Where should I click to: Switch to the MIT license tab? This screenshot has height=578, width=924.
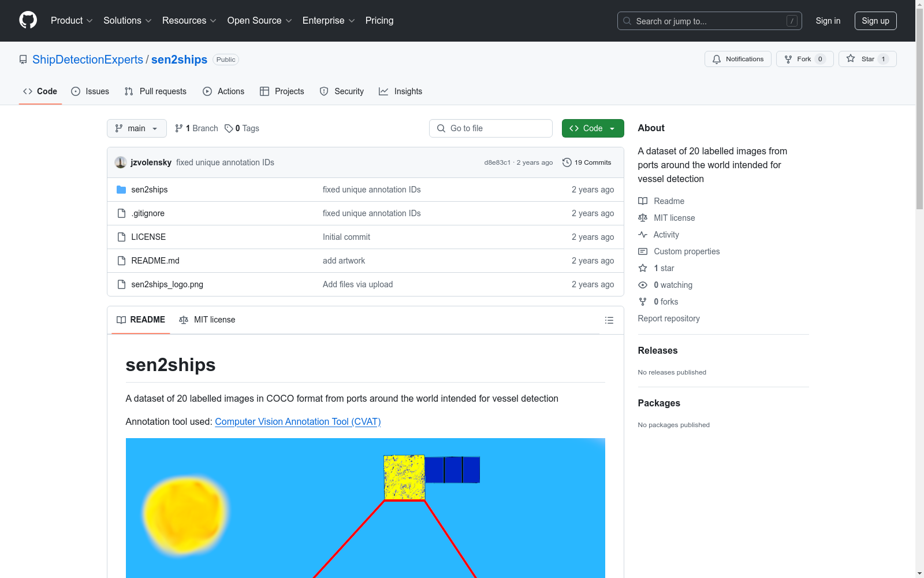pos(207,320)
